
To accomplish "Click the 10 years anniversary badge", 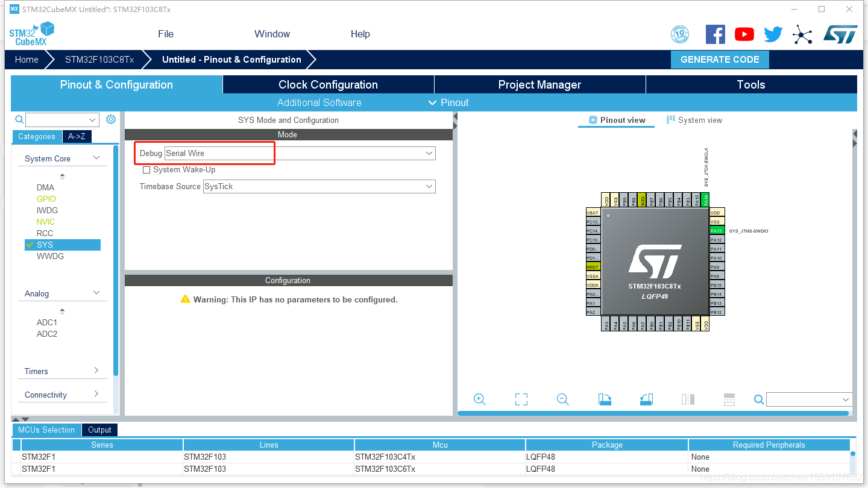I will click(x=680, y=34).
